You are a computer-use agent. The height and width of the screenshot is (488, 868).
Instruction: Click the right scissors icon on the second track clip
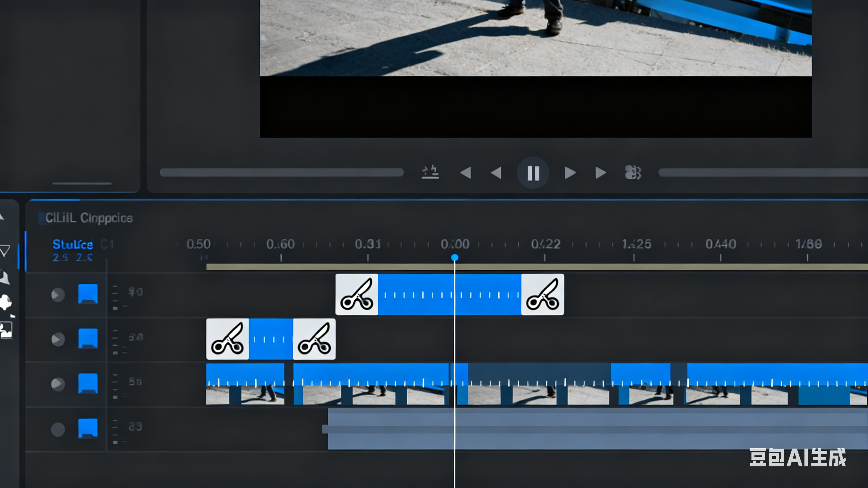pyautogui.click(x=314, y=339)
